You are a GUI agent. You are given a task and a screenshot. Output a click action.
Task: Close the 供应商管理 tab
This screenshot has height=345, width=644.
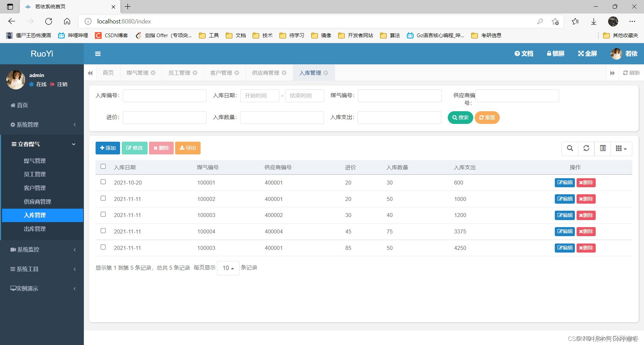pos(284,73)
